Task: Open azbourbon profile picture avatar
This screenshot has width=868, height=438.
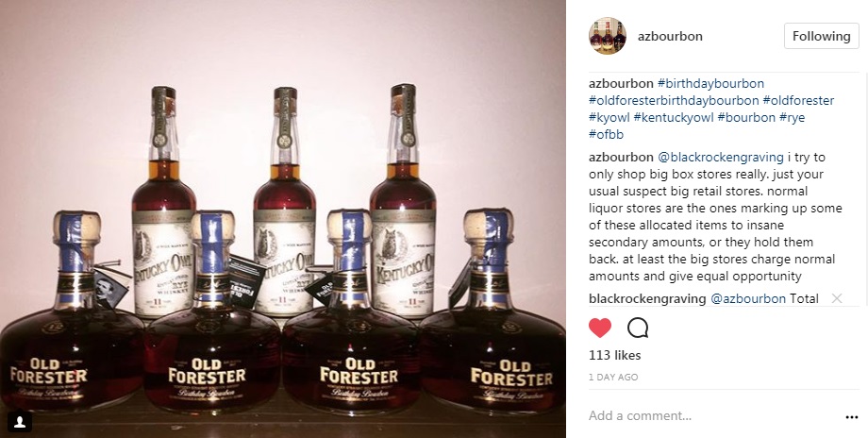Action: click(x=608, y=36)
